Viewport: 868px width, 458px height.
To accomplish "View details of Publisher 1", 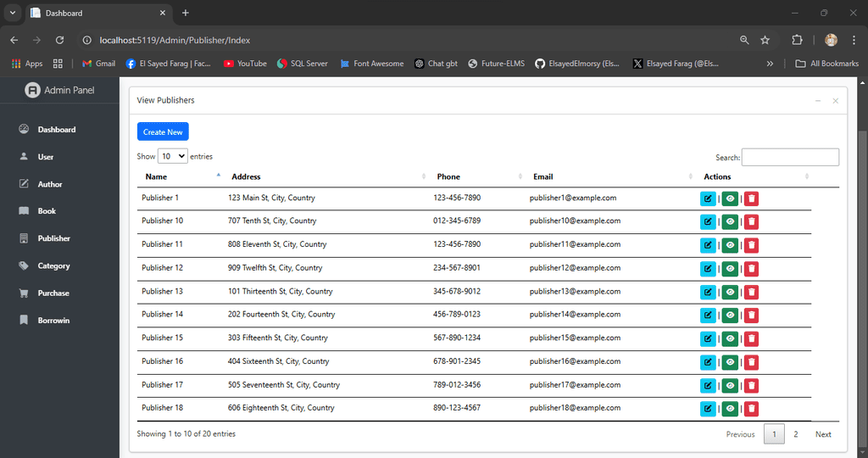I will tap(730, 198).
